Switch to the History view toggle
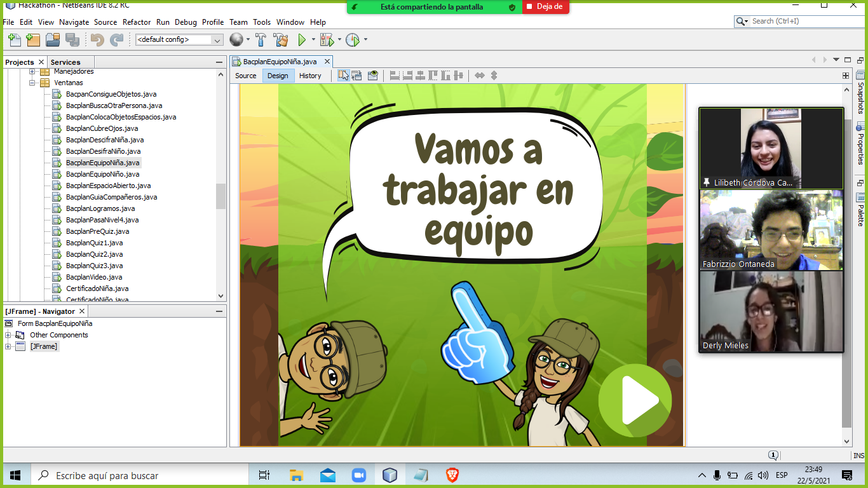This screenshot has height=488, width=868. [310, 76]
